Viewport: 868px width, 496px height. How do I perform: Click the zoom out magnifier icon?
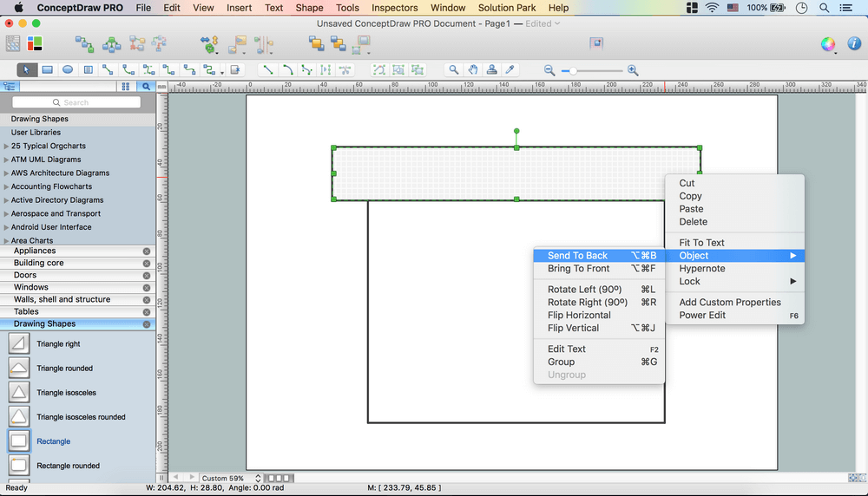pyautogui.click(x=549, y=69)
